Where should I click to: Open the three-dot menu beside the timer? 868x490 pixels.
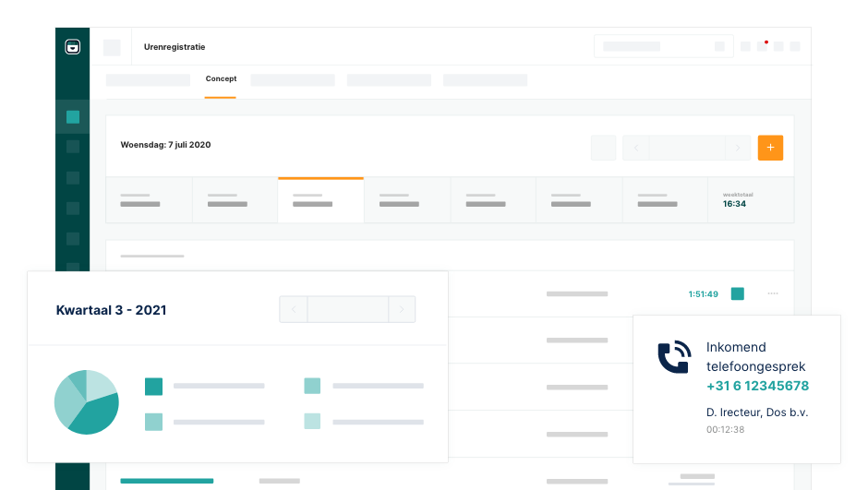773,293
